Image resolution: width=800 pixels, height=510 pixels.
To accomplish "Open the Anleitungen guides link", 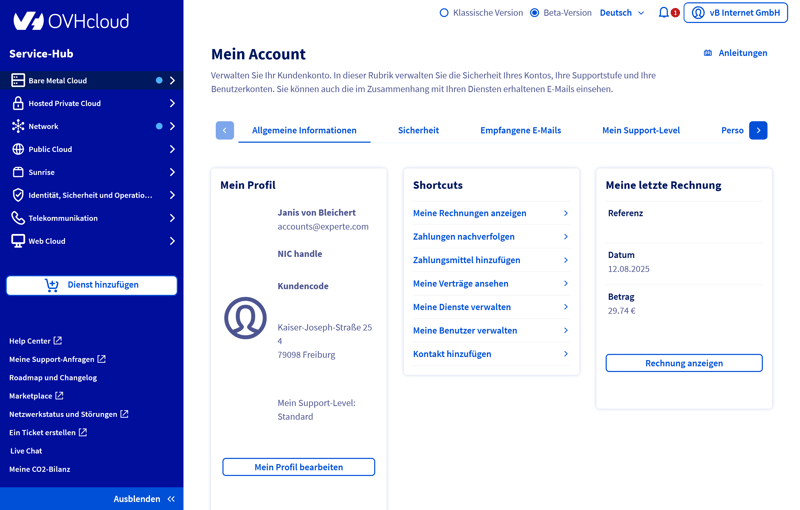I will tap(736, 53).
